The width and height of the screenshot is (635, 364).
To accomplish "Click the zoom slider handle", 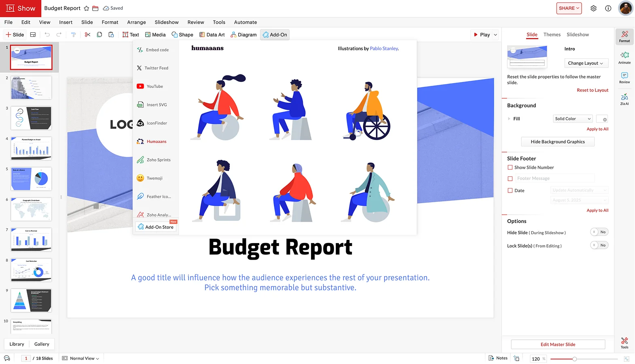I will 574,359.
